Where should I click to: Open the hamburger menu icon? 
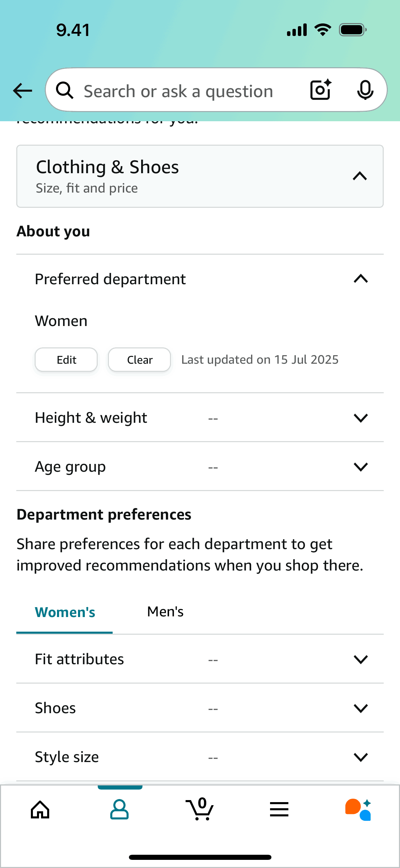pos(279,809)
